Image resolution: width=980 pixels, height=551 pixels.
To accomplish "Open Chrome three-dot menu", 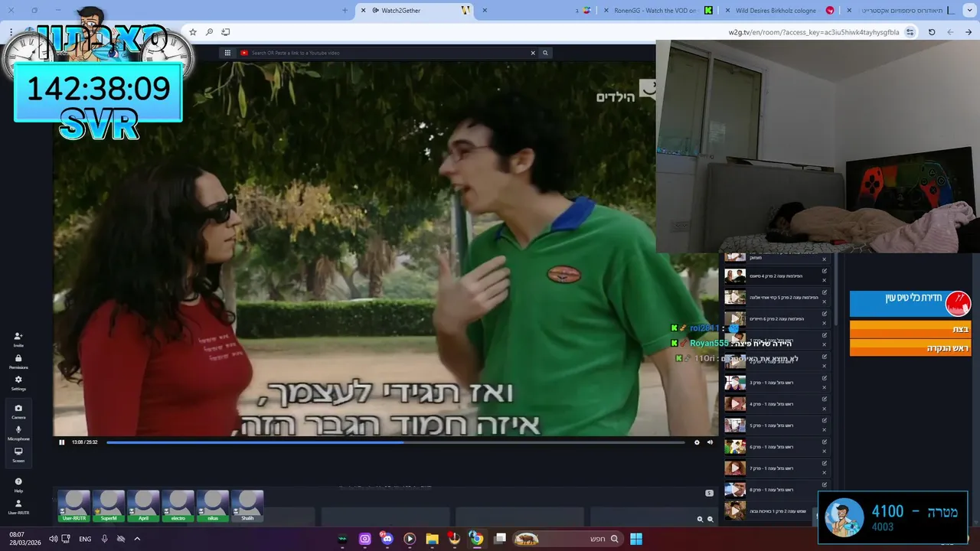I will click(11, 32).
